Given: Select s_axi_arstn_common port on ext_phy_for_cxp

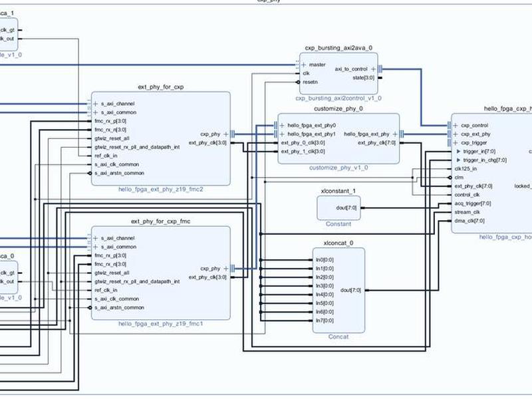Looking at the screenshot, I should pos(119,173).
